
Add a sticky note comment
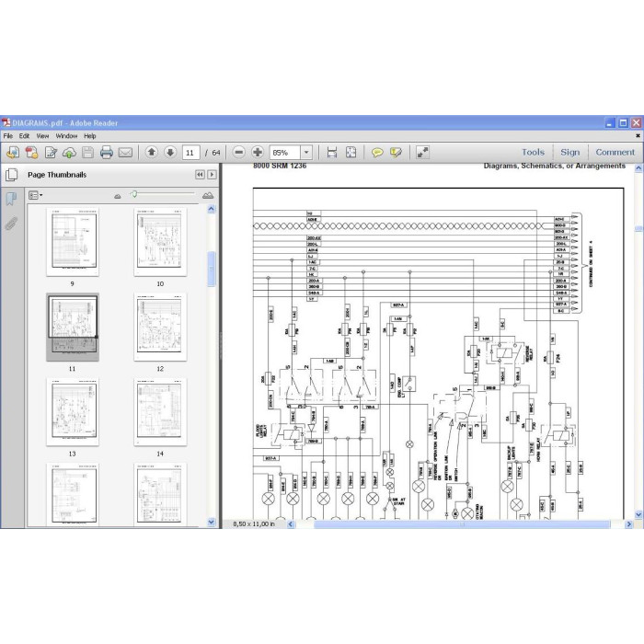(x=377, y=153)
